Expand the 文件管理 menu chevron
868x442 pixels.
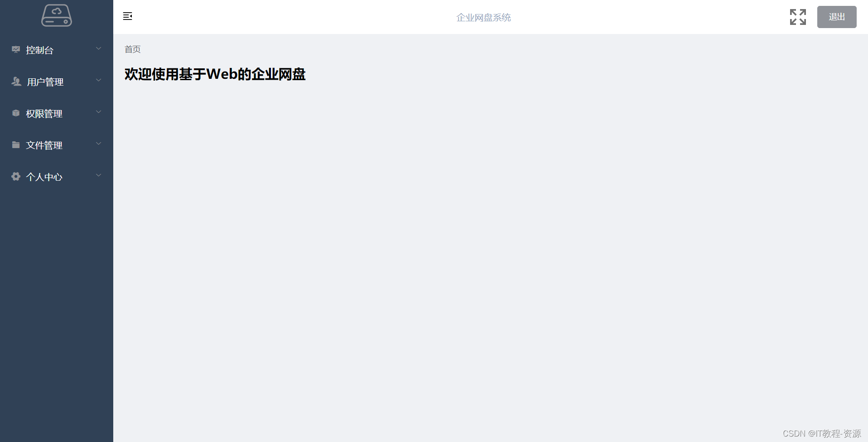click(99, 144)
